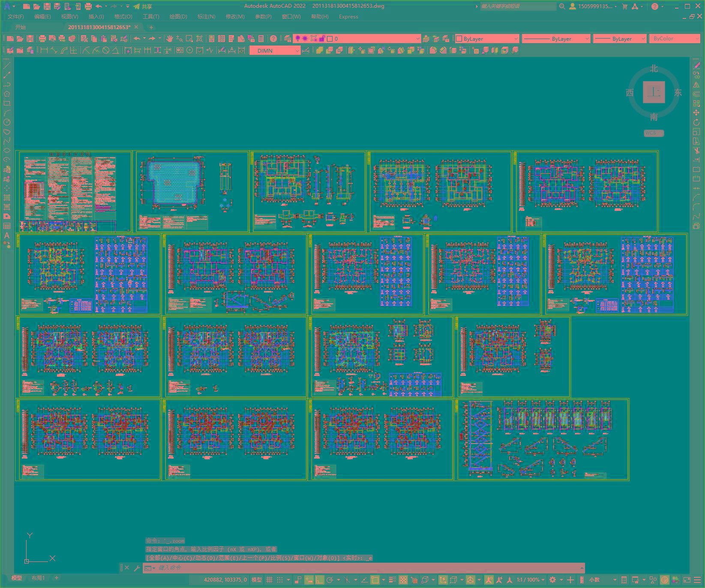Open the 小数 units dropdown in the status bar
The width and height of the screenshot is (705, 588).
click(x=603, y=580)
